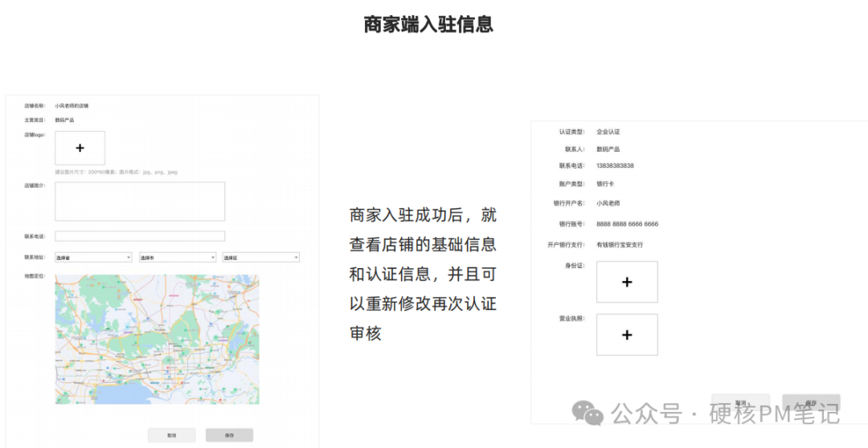
Task: Click the 联系地址 label
Action: (x=35, y=257)
